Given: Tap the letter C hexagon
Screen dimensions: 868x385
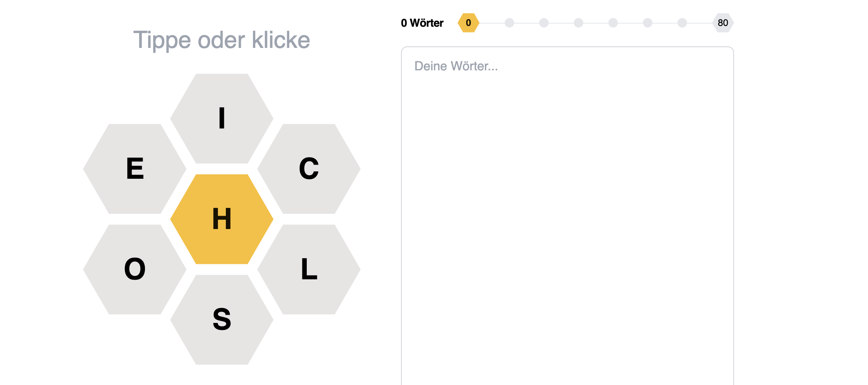Looking at the screenshot, I should click(309, 169).
